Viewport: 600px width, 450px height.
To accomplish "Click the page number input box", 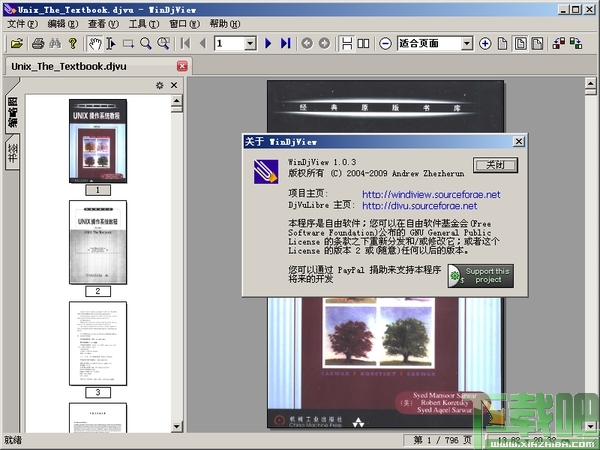I will coord(229,44).
